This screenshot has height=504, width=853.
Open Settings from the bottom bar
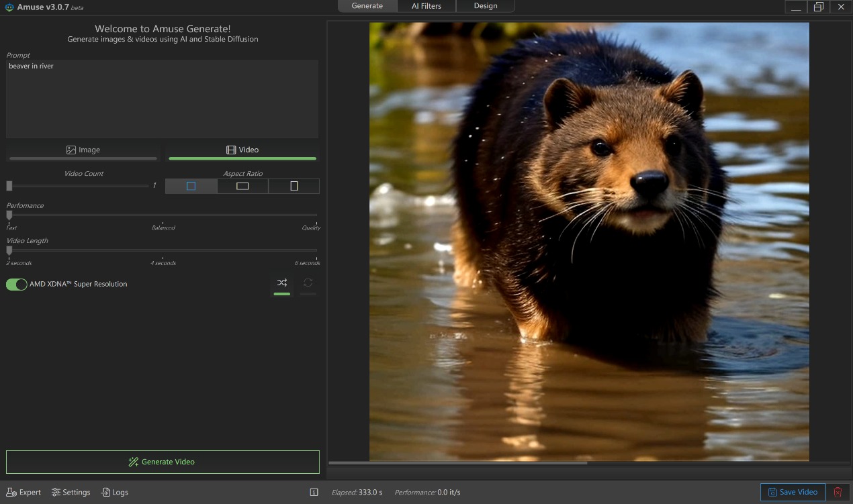pos(71,492)
